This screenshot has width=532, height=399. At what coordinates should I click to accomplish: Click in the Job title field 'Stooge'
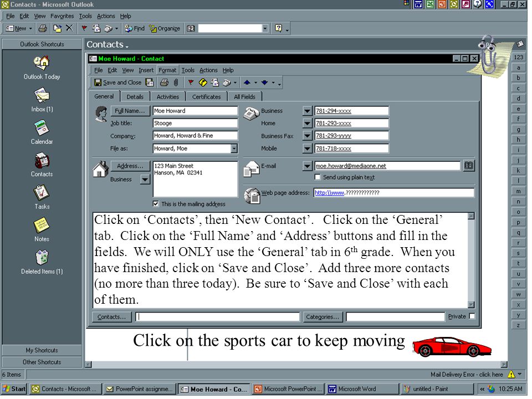coord(196,124)
